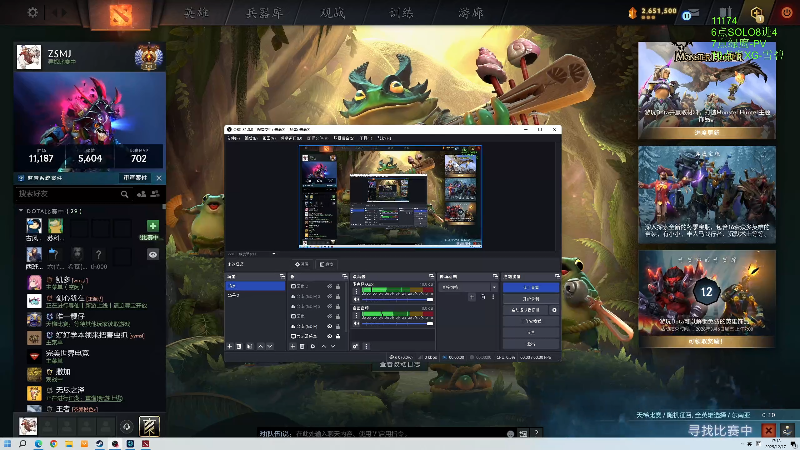800x450 pixels.
Task: Collapse the DOTA [39] friends group triangle
Action: [20, 210]
